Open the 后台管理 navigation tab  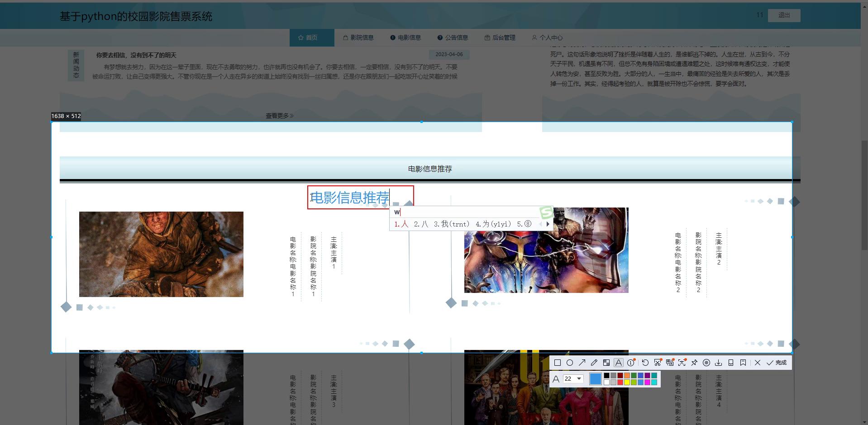[500, 38]
